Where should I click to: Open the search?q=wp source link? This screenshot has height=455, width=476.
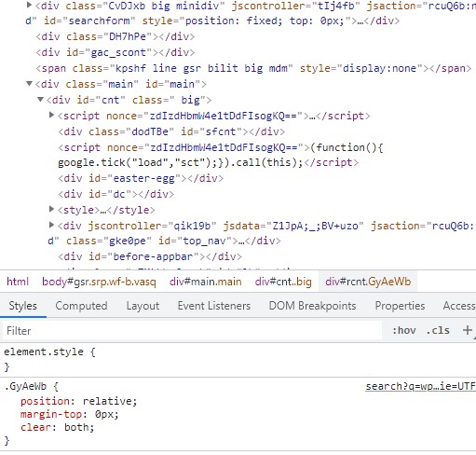[420, 386]
